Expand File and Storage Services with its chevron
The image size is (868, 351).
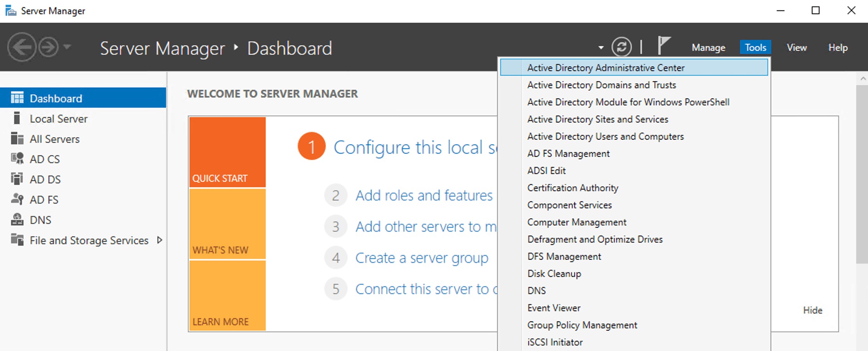pyautogui.click(x=160, y=240)
